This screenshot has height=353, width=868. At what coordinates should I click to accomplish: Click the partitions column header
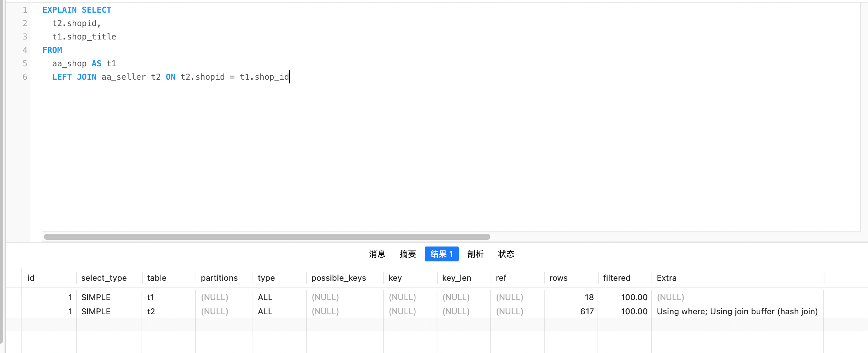(219, 278)
